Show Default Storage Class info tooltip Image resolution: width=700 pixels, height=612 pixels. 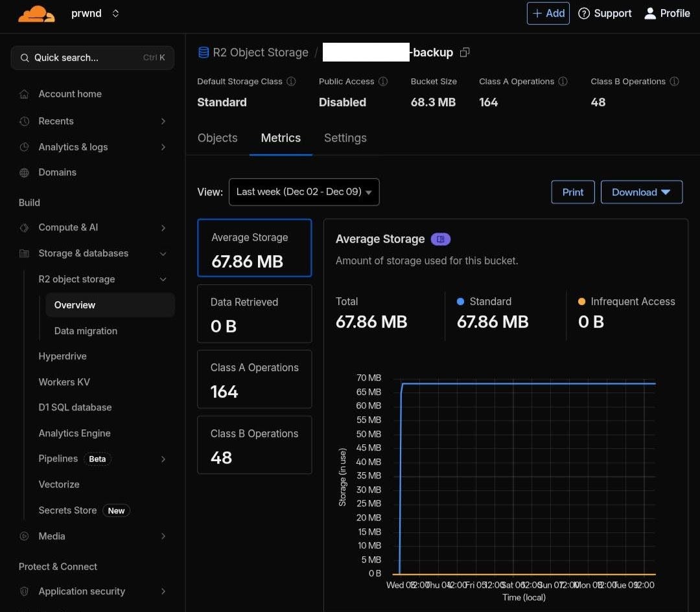pyautogui.click(x=291, y=81)
